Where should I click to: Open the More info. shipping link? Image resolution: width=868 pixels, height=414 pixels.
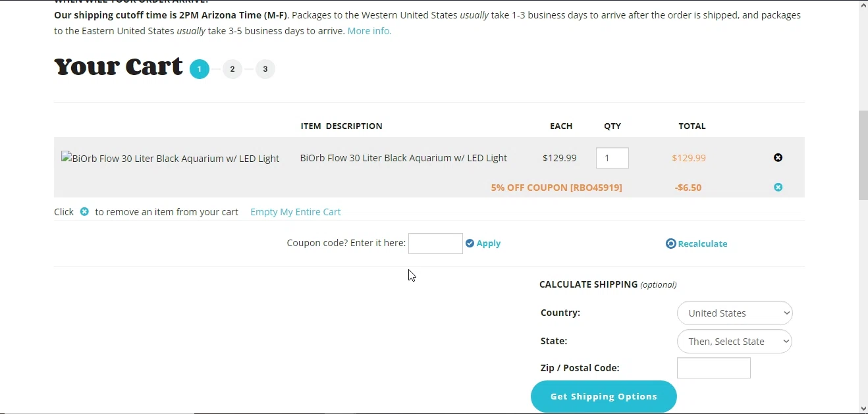click(x=369, y=31)
